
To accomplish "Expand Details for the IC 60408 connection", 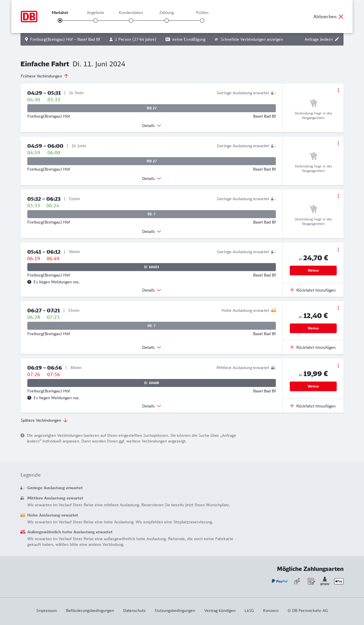I will click(x=152, y=406).
